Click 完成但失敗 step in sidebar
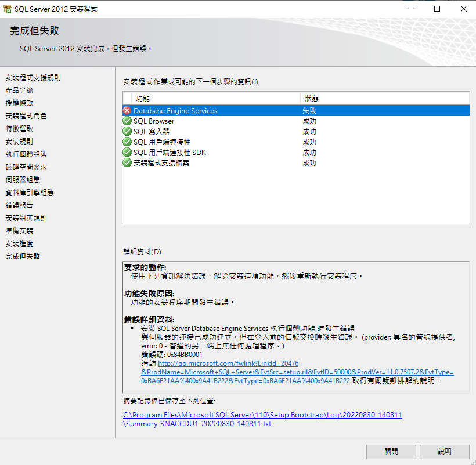 (23, 256)
